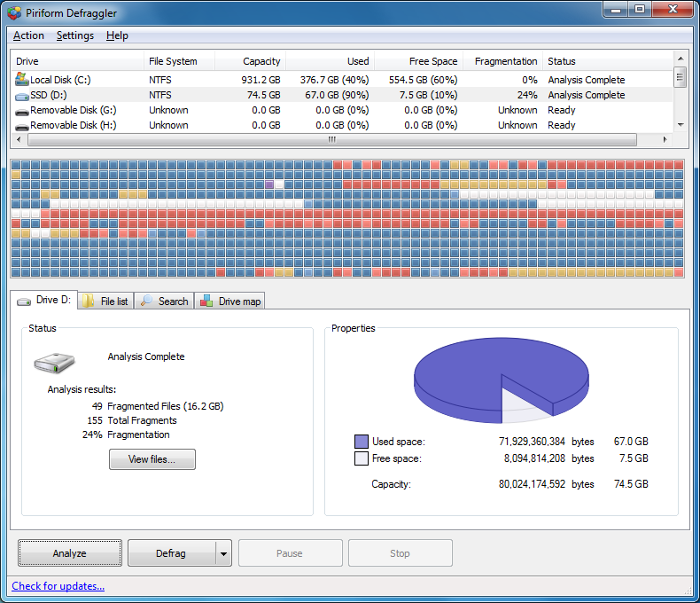700x603 pixels.
Task: Click the 554.5 GB (60%) free space cell
Action: point(423,80)
